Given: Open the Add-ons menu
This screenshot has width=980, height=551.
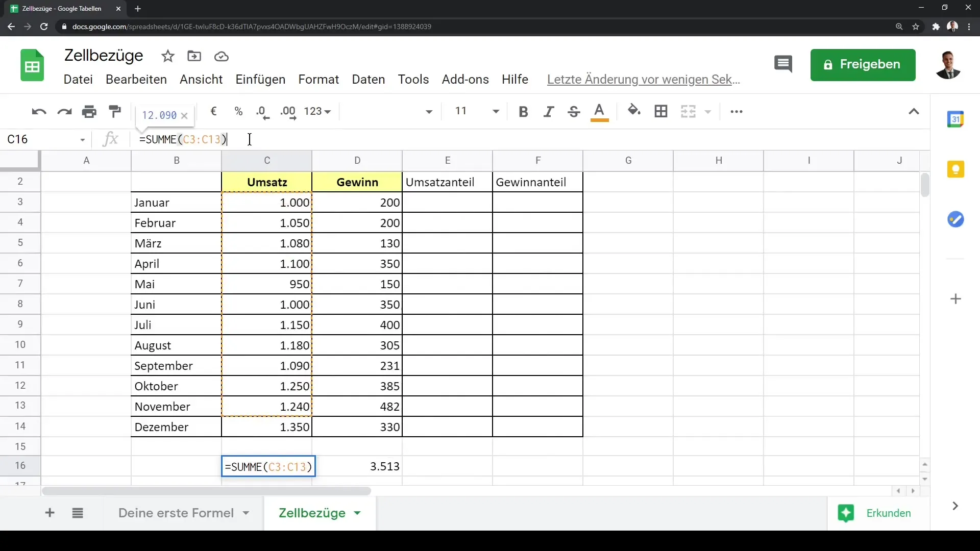Looking at the screenshot, I should pos(465,80).
